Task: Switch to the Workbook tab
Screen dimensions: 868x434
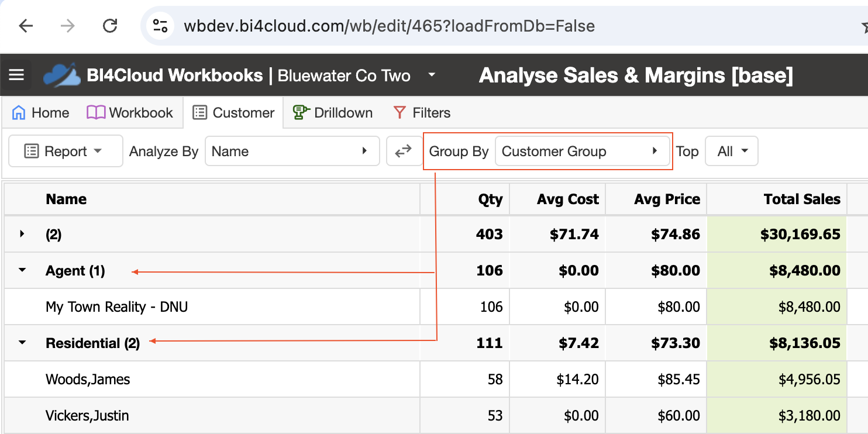Action: coord(130,113)
